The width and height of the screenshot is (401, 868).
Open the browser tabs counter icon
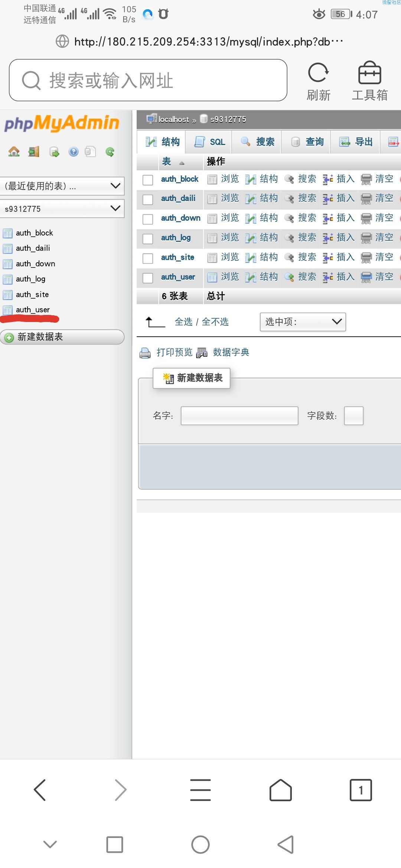tap(361, 790)
